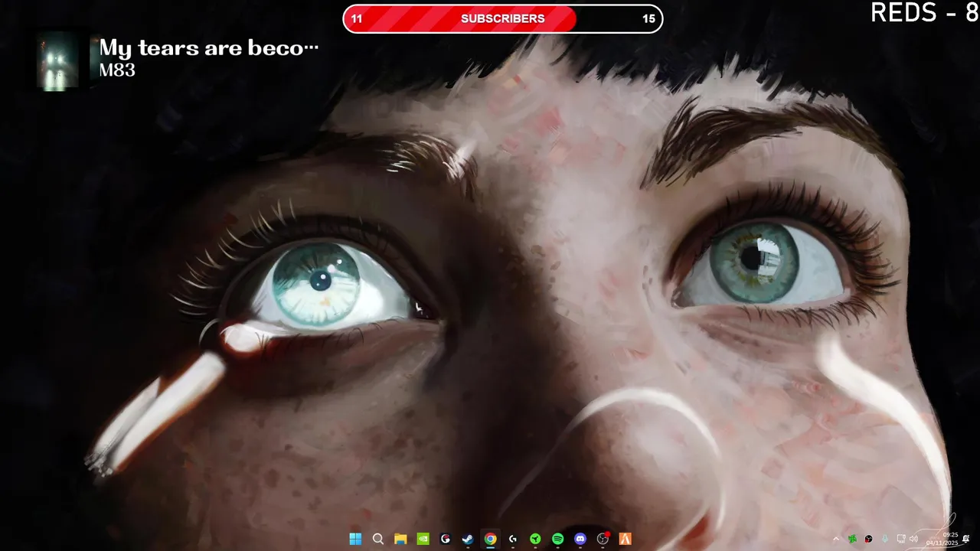
Task: Open File Explorer from the taskbar
Action: pyautogui.click(x=400, y=539)
